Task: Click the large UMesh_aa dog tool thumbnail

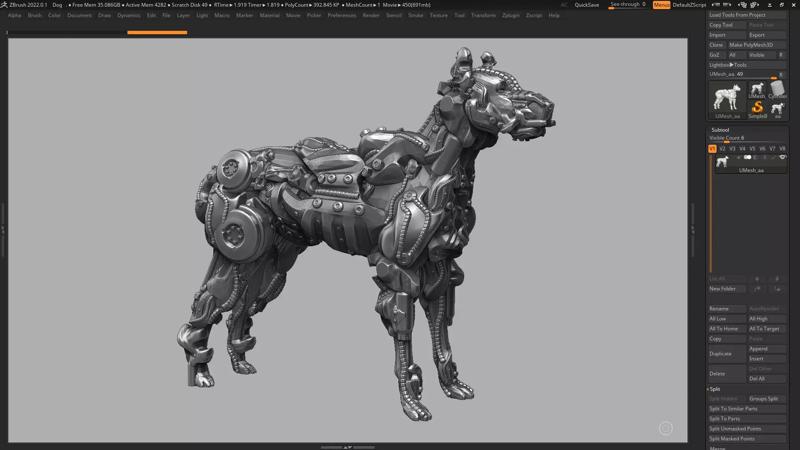Action: pos(727,98)
